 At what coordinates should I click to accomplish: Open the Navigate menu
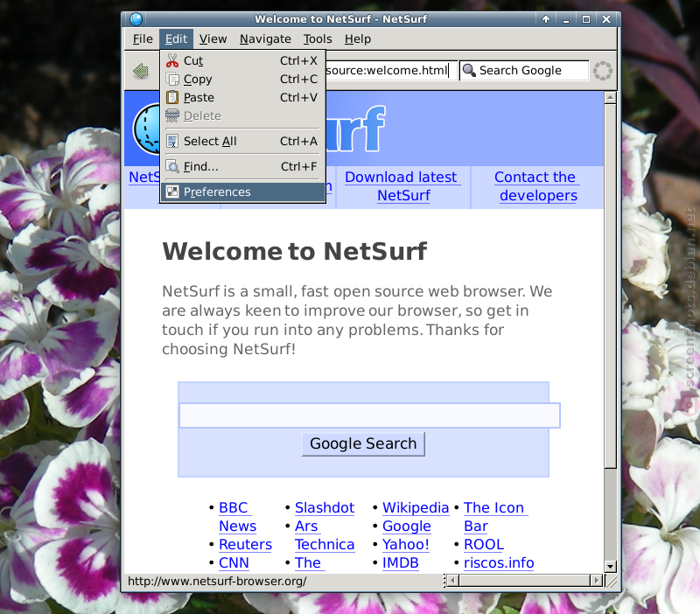265,39
